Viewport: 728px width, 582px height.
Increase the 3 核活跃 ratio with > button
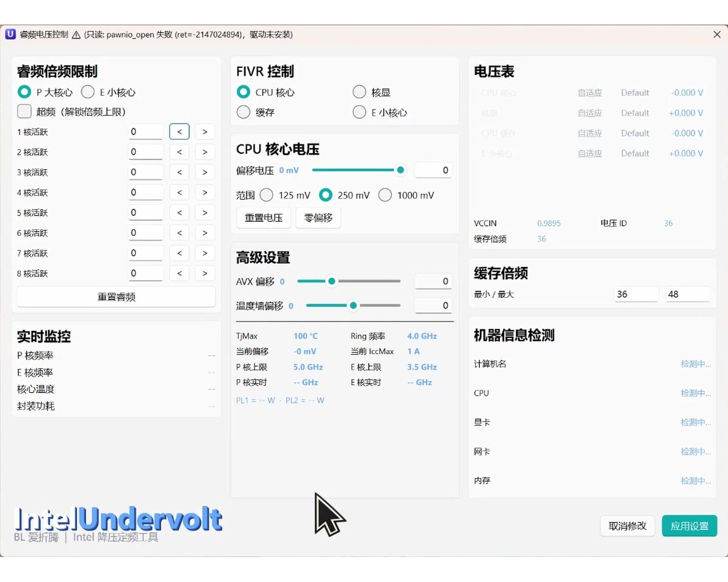click(x=205, y=172)
